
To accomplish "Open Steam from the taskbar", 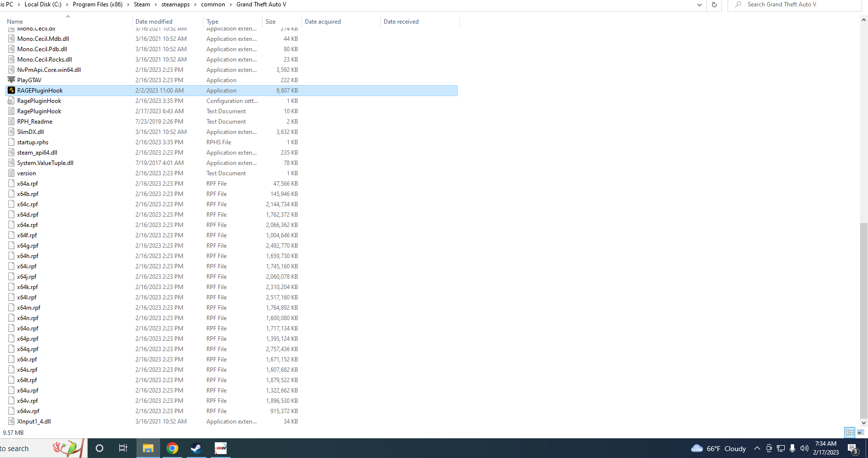I will tap(196, 448).
